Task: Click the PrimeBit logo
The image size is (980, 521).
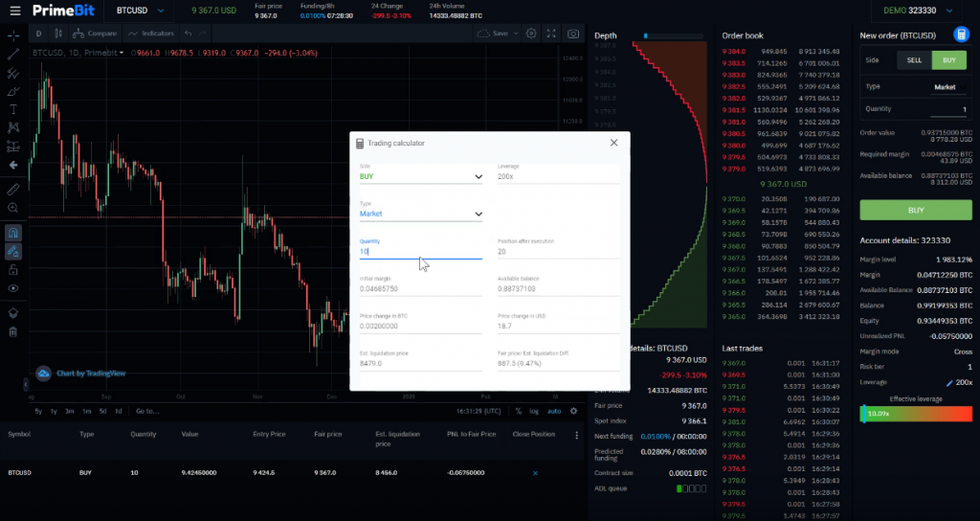Action: 63,11
